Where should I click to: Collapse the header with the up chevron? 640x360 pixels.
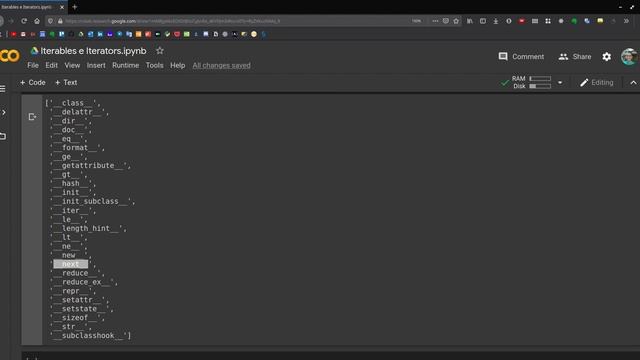pos(633,82)
